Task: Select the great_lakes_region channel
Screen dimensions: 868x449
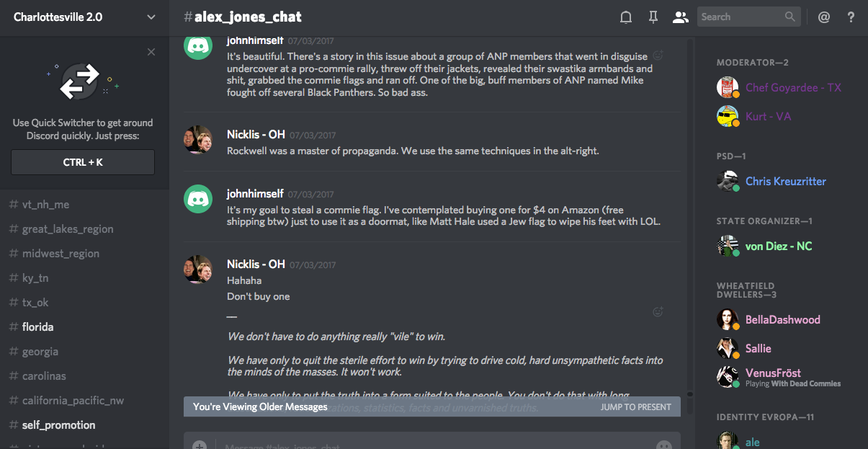Action: (68, 229)
